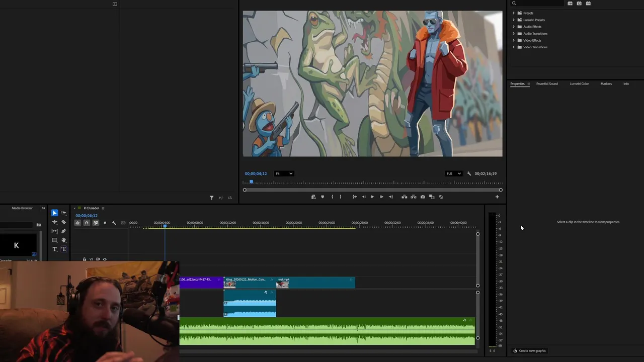Switch to the Essential Sound tab

coord(547,83)
